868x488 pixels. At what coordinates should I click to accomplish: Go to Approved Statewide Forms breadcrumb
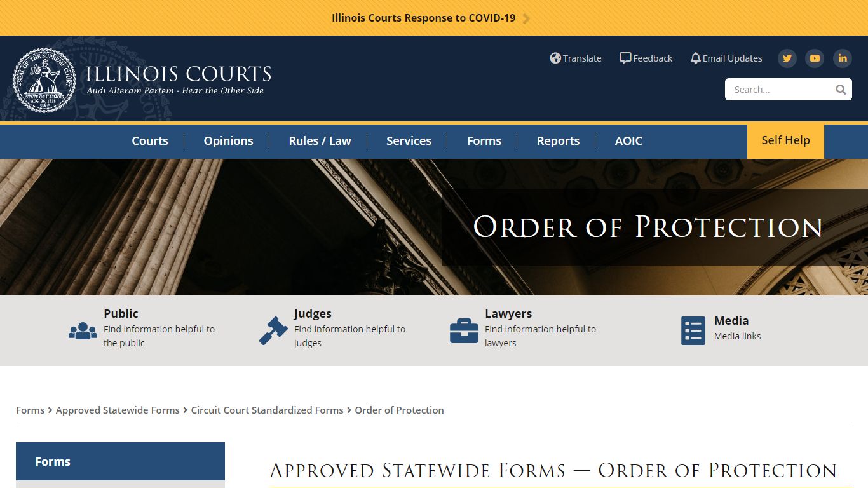coord(118,410)
